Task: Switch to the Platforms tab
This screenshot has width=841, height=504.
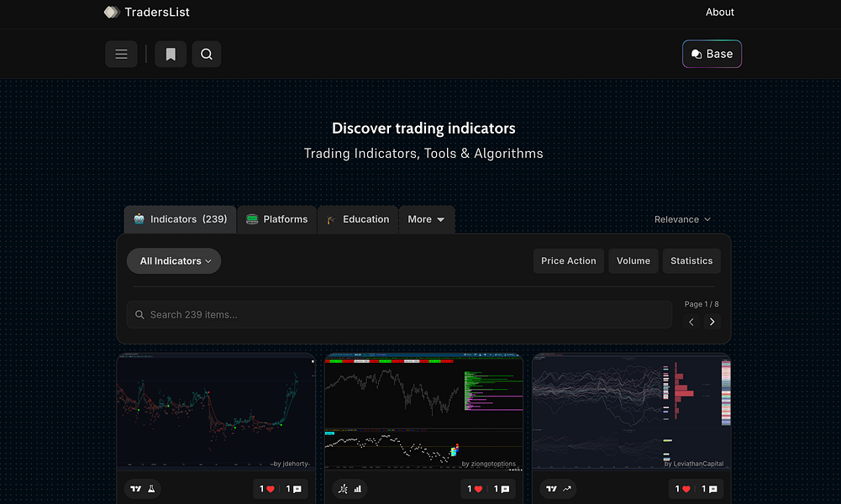Action: click(276, 219)
